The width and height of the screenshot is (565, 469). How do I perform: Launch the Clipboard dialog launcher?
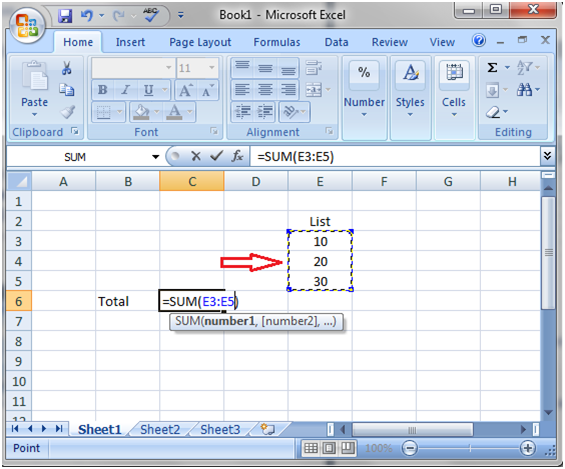(75, 131)
